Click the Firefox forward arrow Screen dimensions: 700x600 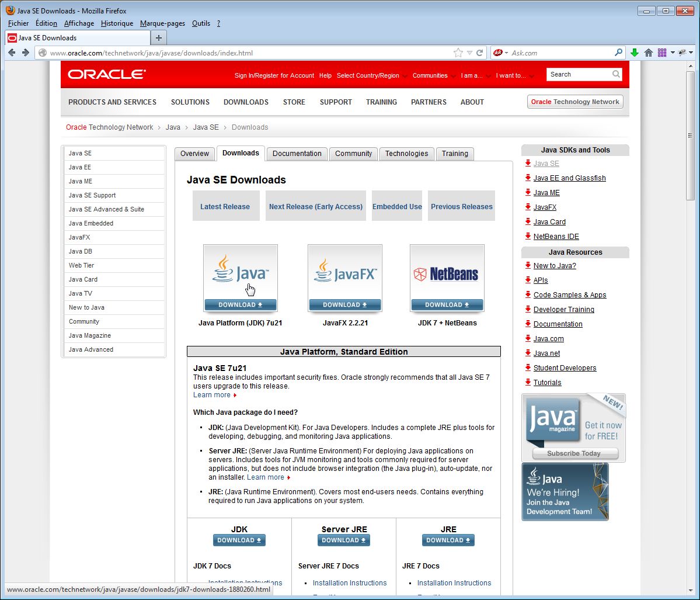point(26,53)
